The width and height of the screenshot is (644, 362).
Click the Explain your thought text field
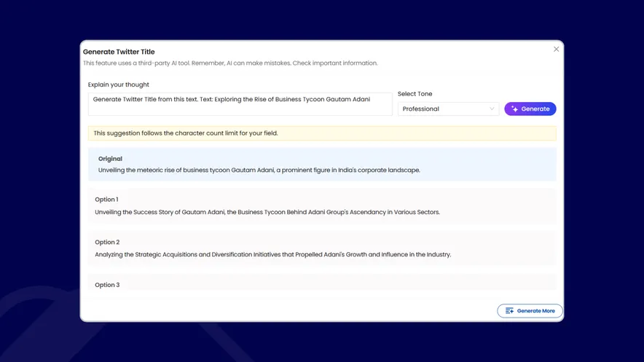click(240, 104)
